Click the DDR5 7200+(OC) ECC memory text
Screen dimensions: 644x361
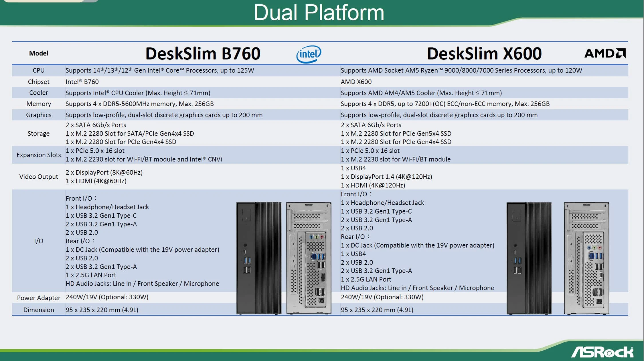[x=445, y=104]
